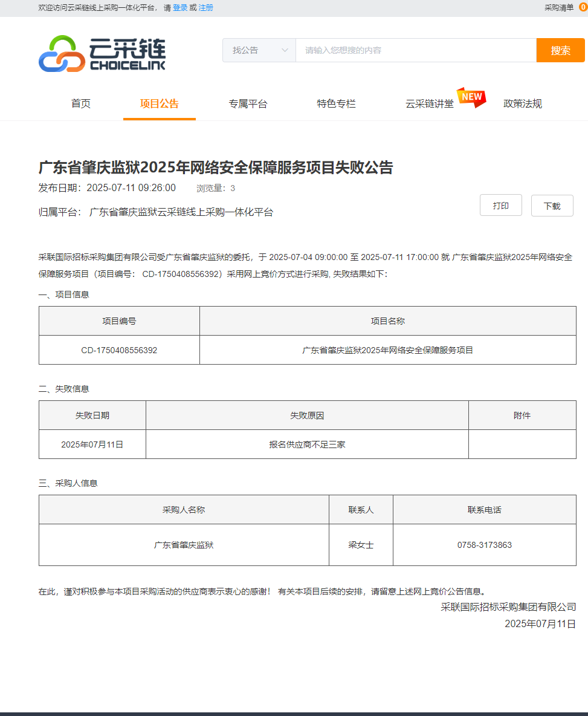The width and height of the screenshot is (588, 716).
Task: Click the project name table cell
Action: pyautogui.click(x=388, y=350)
